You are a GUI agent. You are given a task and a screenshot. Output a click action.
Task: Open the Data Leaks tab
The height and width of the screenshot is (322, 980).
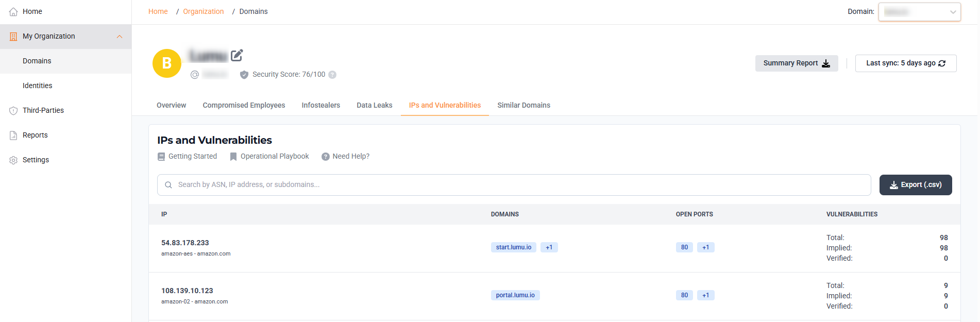tap(375, 105)
